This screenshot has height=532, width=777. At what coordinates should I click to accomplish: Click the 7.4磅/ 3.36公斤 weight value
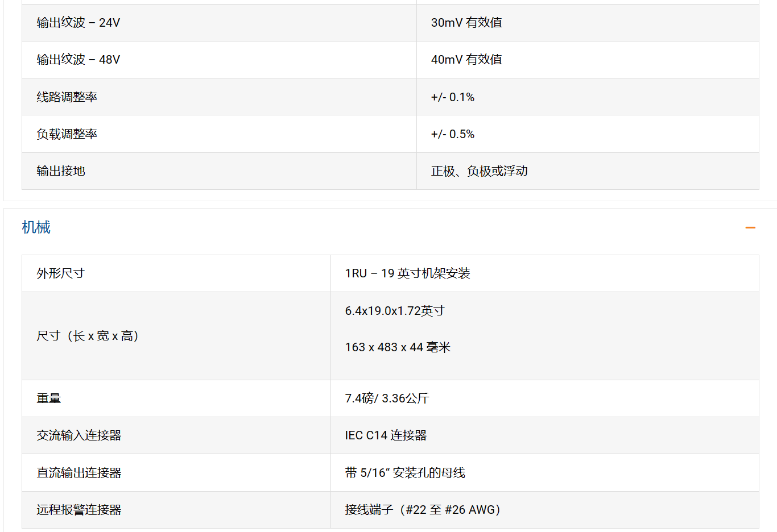[387, 398]
